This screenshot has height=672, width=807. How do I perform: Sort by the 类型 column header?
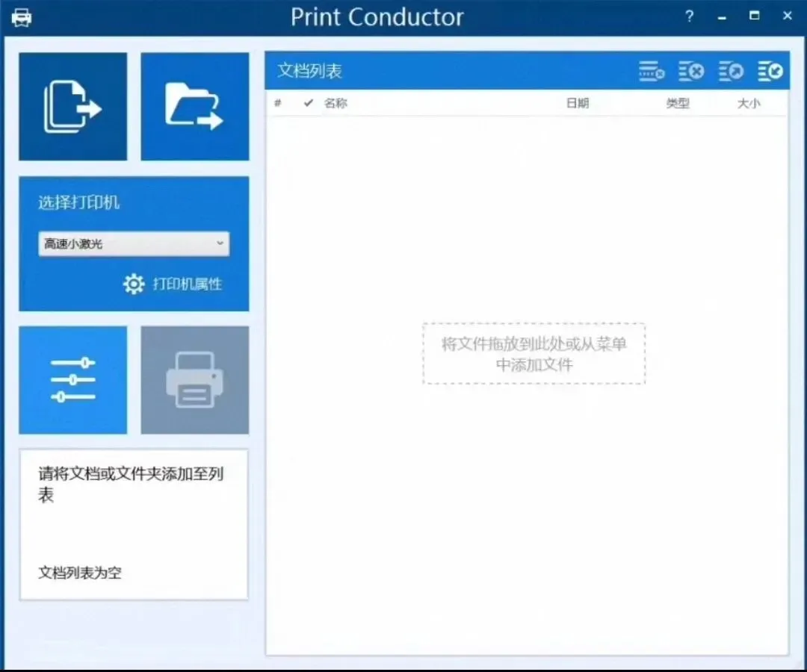coord(678,103)
